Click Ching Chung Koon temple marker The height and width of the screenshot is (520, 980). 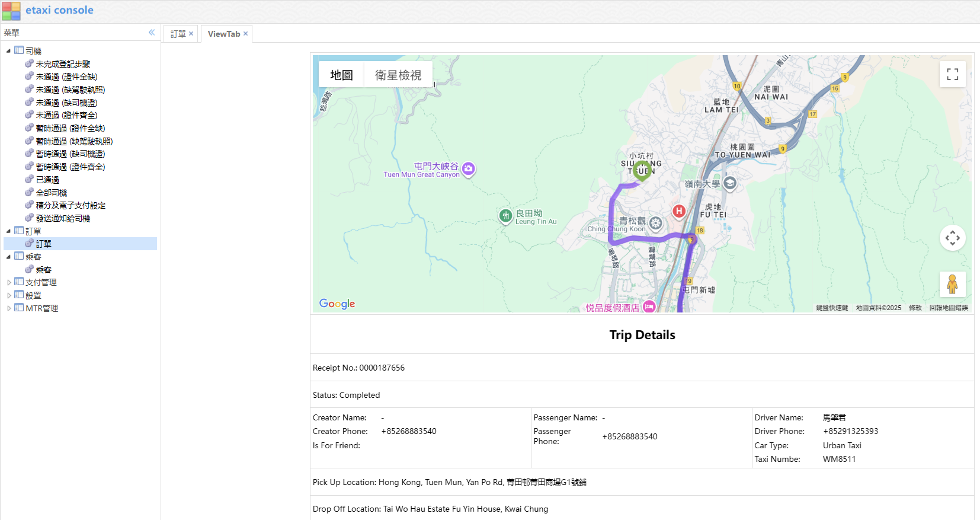(x=655, y=223)
